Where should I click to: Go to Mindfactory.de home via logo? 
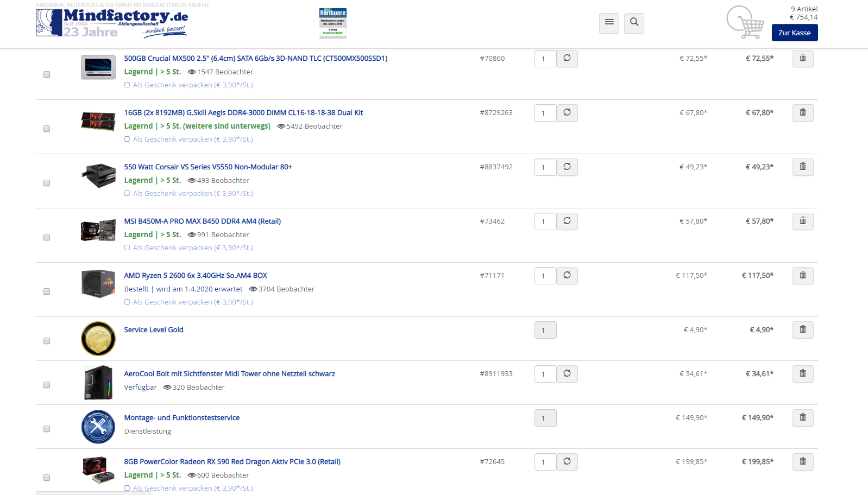[x=112, y=23]
